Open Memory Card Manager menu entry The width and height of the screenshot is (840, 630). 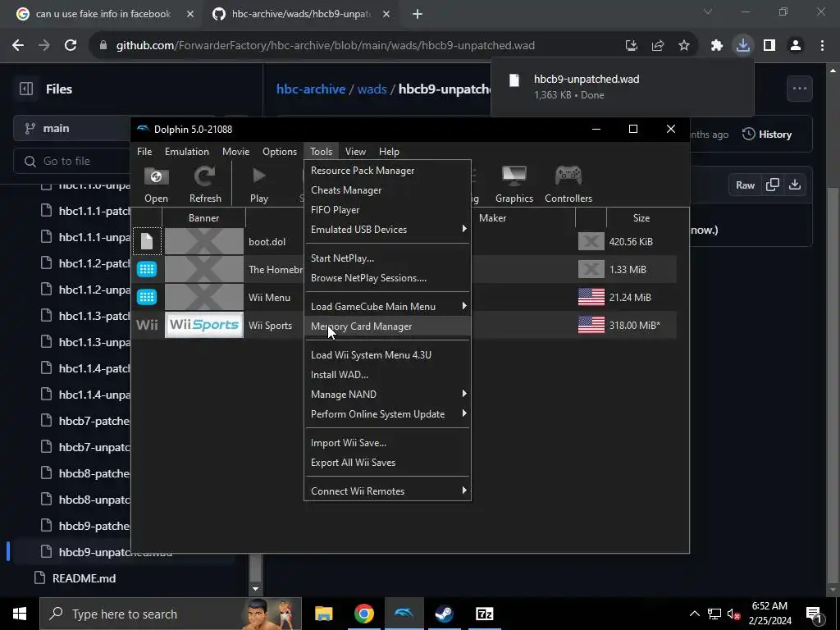[x=387, y=326]
